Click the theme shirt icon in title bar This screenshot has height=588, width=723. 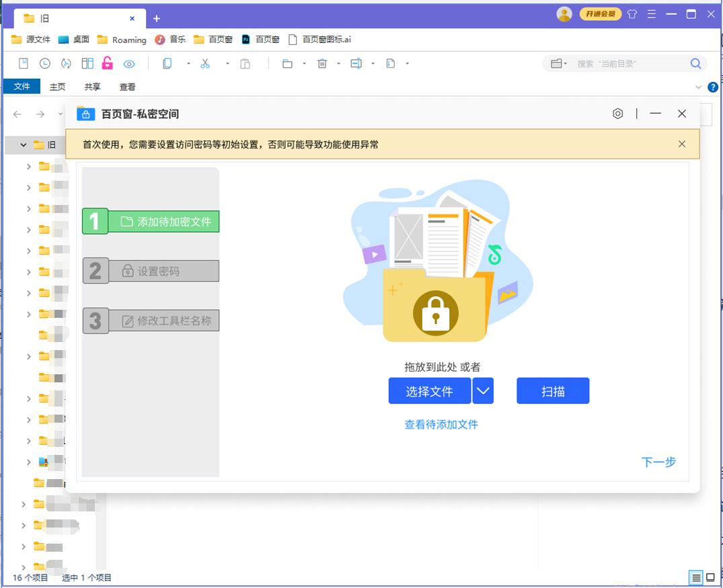pyautogui.click(x=632, y=13)
